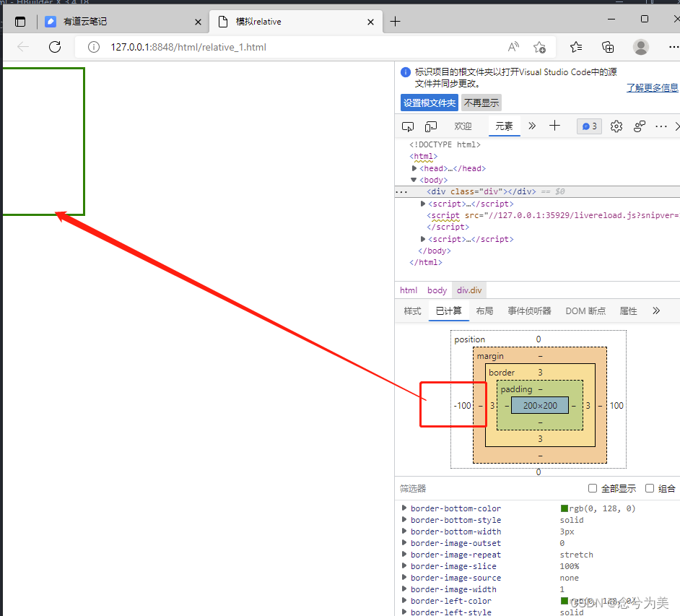This screenshot has height=616, width=680.
Task: Open the DOM 断点 tab
Action: [585, 311]
